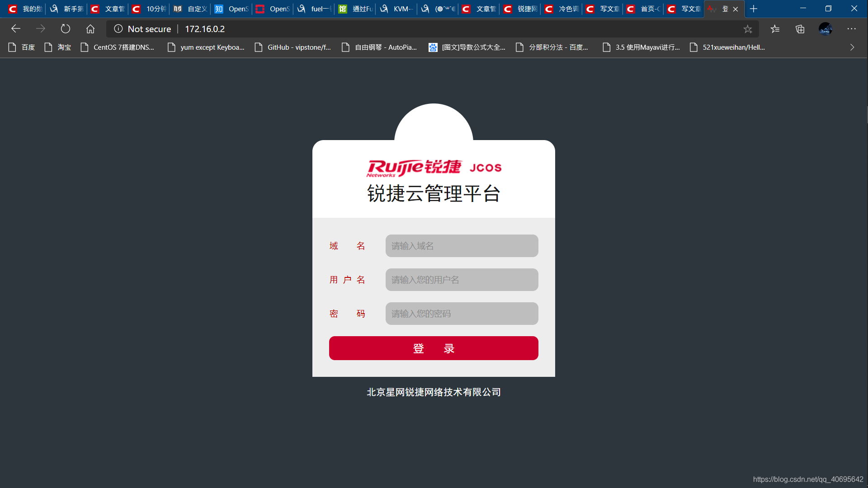Click the 北京星网锐捷网络技术有限公司 footer text
Image resolution: width=868 pixels, height=488 pixels.
click(434, 392)
